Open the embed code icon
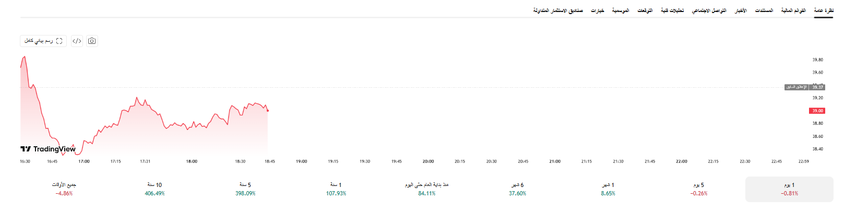This screenshot has height=211, width=868. coord(77,41)
